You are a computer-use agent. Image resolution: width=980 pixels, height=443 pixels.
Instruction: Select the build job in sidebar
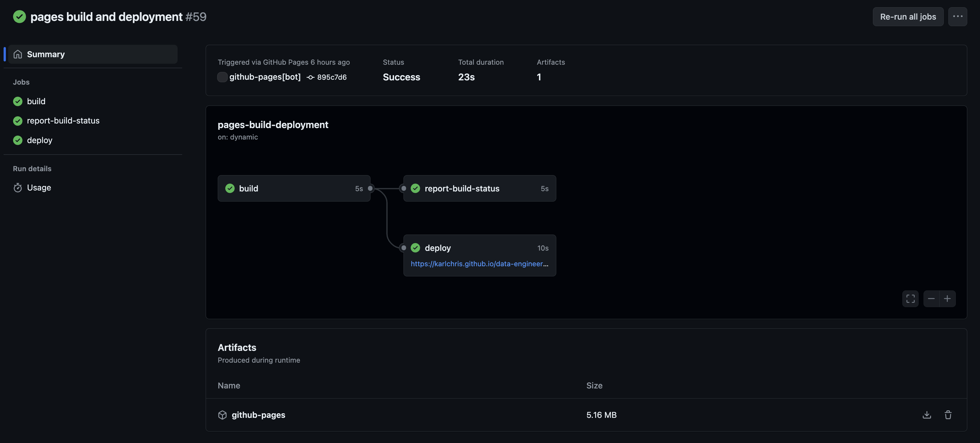pyautogui.click(x=36, y=101)
